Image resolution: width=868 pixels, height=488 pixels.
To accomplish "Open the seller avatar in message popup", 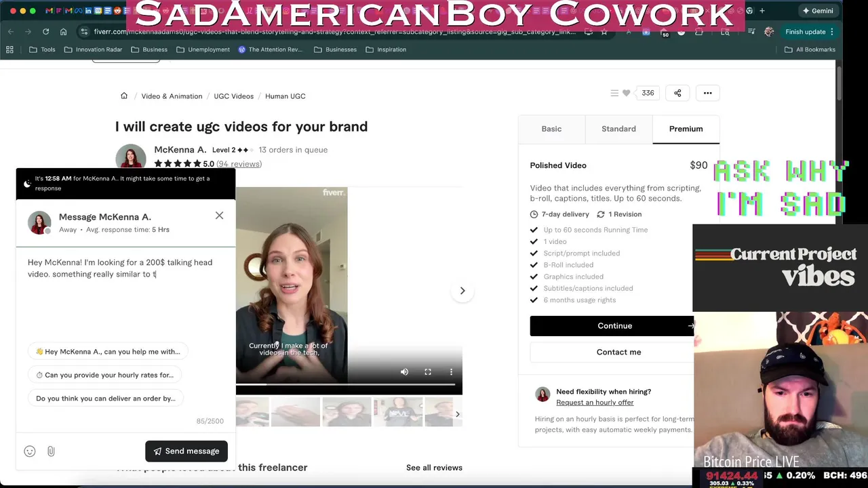I will pos(39,223).
